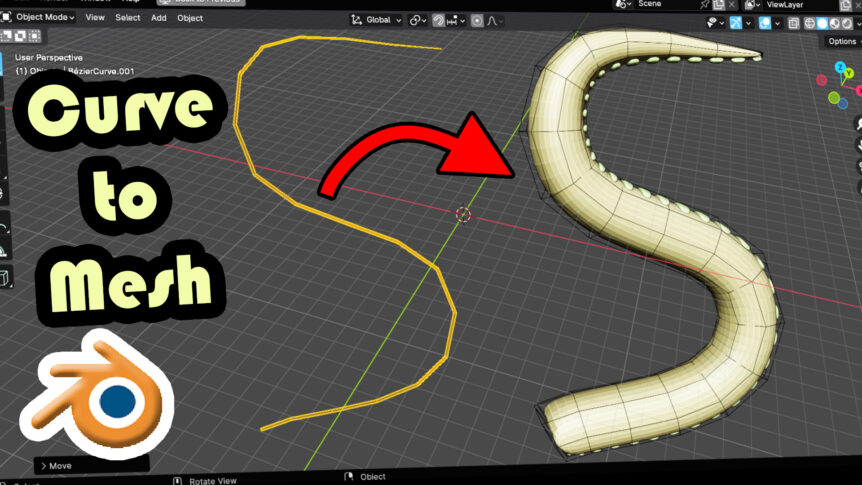Switch to Material Preview shading mode
The image size is (862, 485).
835,23
